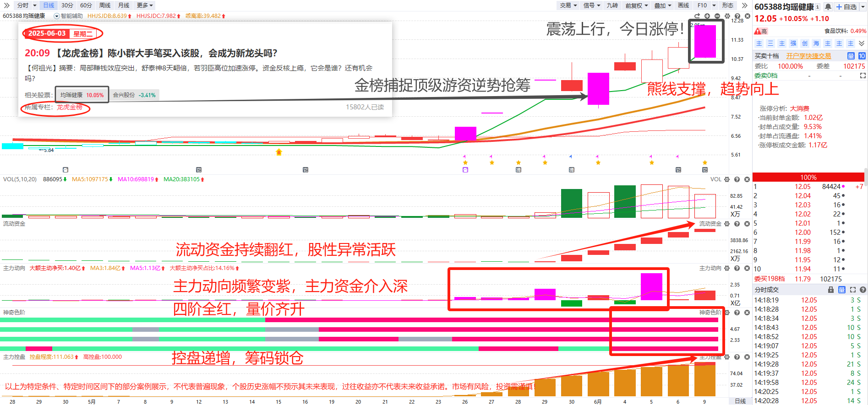Click the 开户享快捷交易 link
The height and width of the screenshot is (405, 868).
(808, 56)
